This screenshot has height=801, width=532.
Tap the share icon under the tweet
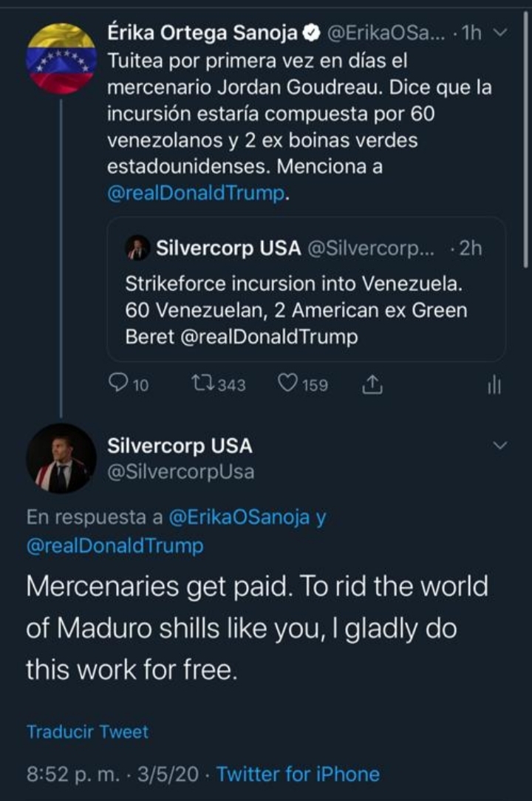coord(373,384)
